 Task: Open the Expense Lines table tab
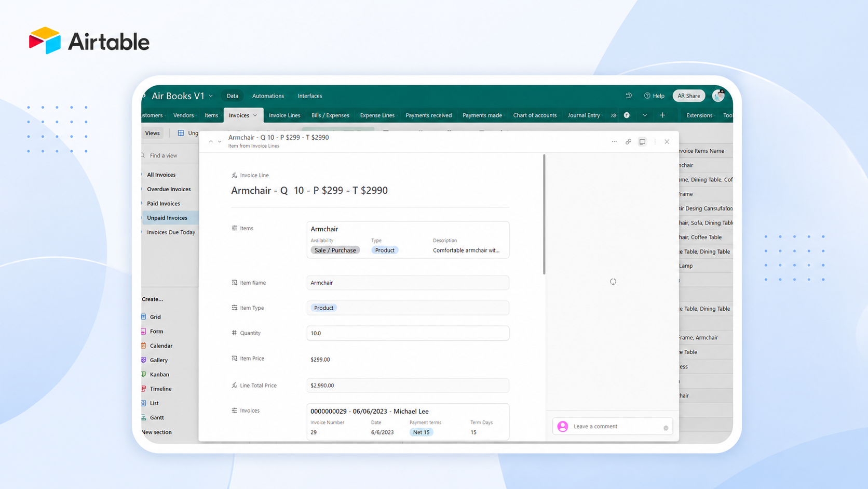pyautogui.click(x=377, y=115)
